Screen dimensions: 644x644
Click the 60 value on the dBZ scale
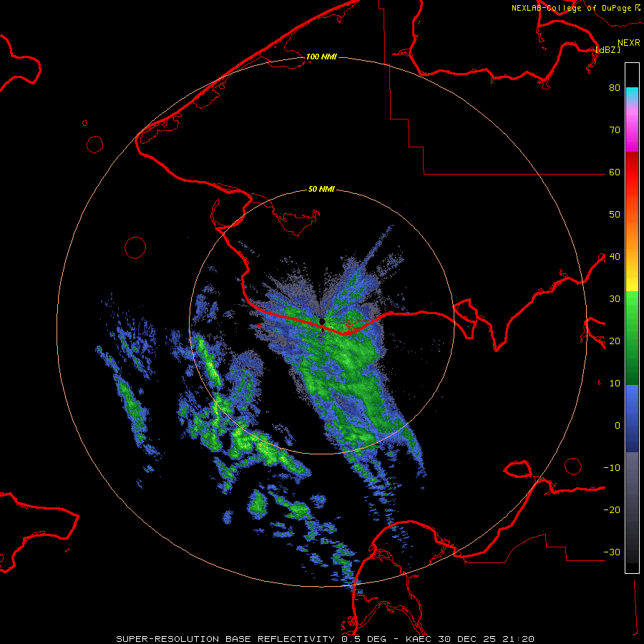click(x=615, y=172)
